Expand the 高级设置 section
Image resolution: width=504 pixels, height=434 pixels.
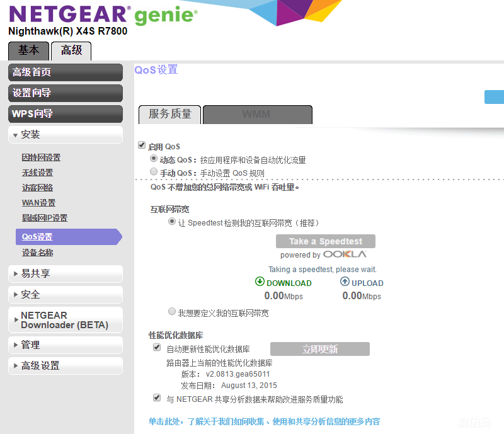pos(66,366)
